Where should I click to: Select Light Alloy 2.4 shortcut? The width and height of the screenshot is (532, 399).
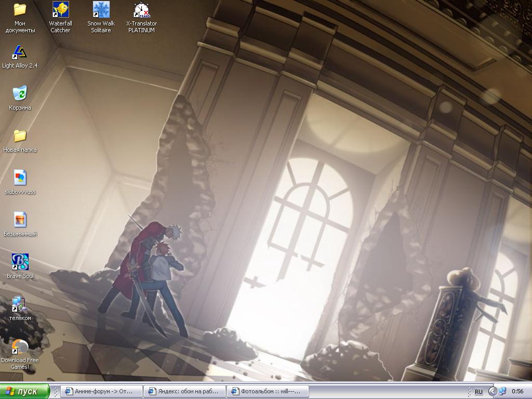pos(20,52)
